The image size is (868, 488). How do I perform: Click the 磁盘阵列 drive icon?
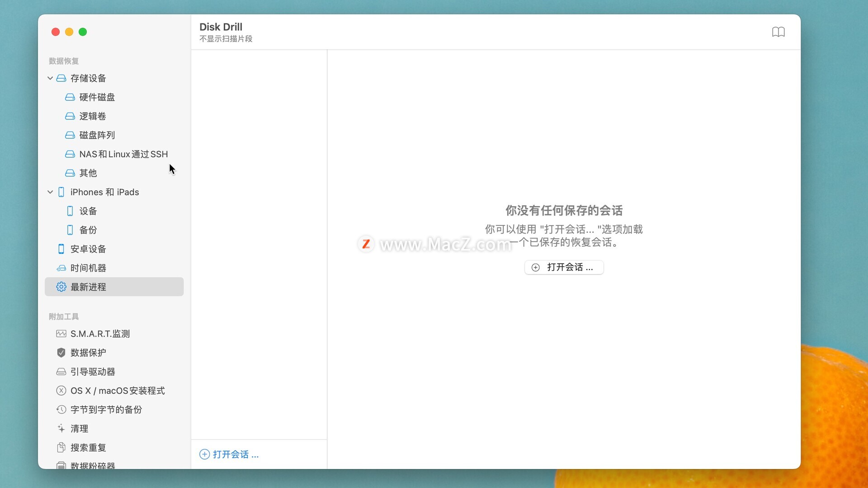[x=70, y=135]
